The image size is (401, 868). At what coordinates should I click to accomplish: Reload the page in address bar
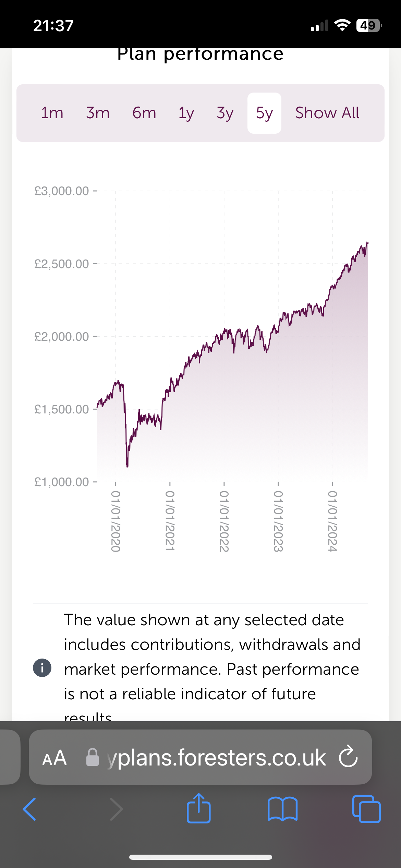(x=348, y=758)
